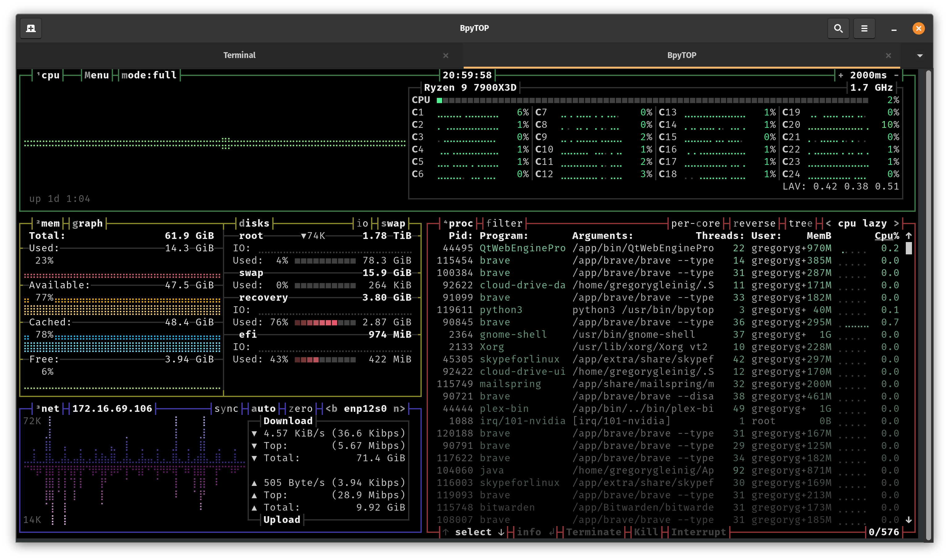Click the minus to decrease update interval
949x560 pixels.
pos(896,75)
